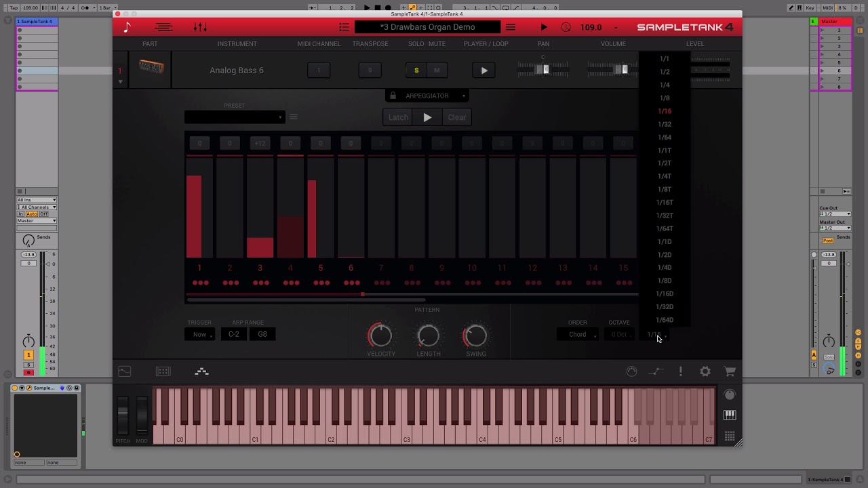This screenshot has height=488, width=868.
Task: Pick the 1/8D dotted rate
Action: coord(665,281)
